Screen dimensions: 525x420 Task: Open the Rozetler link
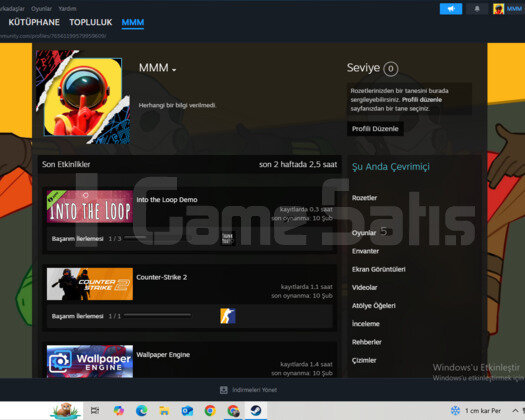(364, 198)
